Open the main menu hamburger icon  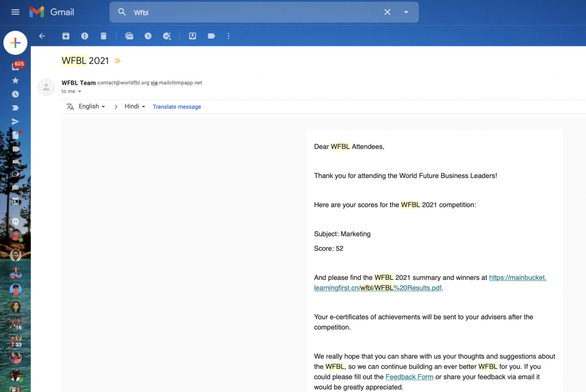pyautogui.click(x=15, y=13)
